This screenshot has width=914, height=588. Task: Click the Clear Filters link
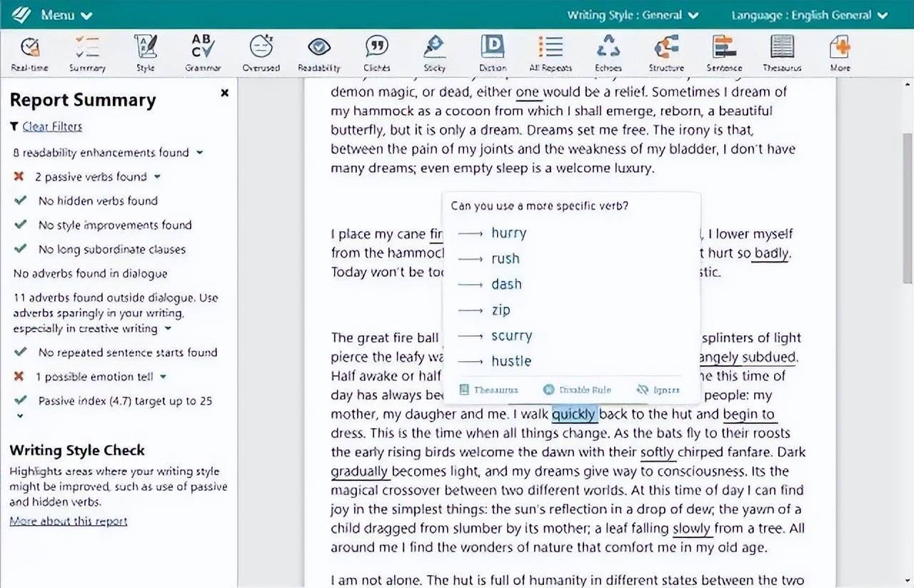pos(52,126)
